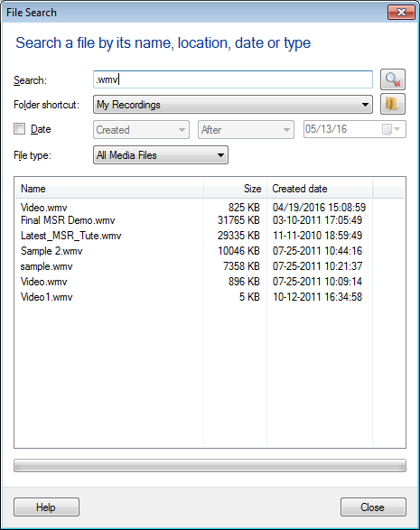The height and width of the screenshot is (530, 420).
Task: Expand the Folder shortcut dropdown
Action: point(233,105)
